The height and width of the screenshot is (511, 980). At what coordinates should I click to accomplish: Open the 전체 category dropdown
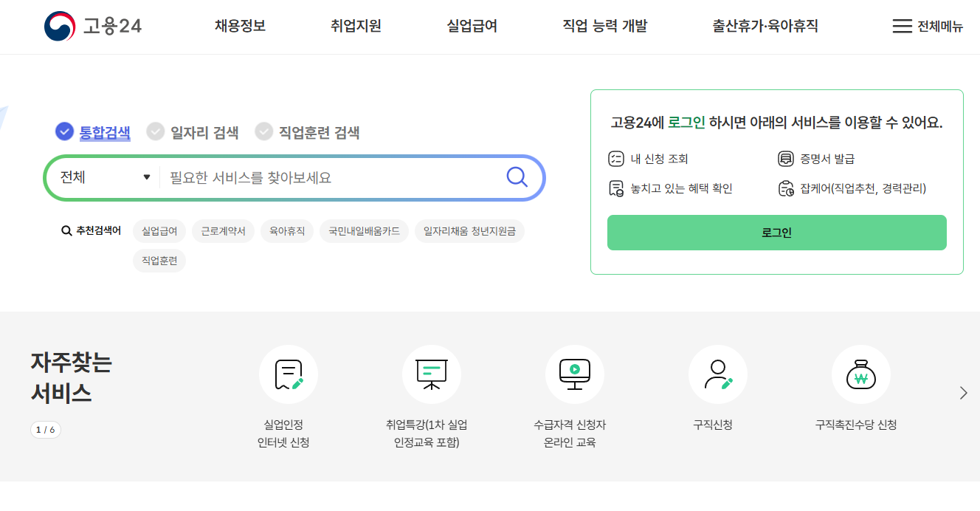(103, 176)
